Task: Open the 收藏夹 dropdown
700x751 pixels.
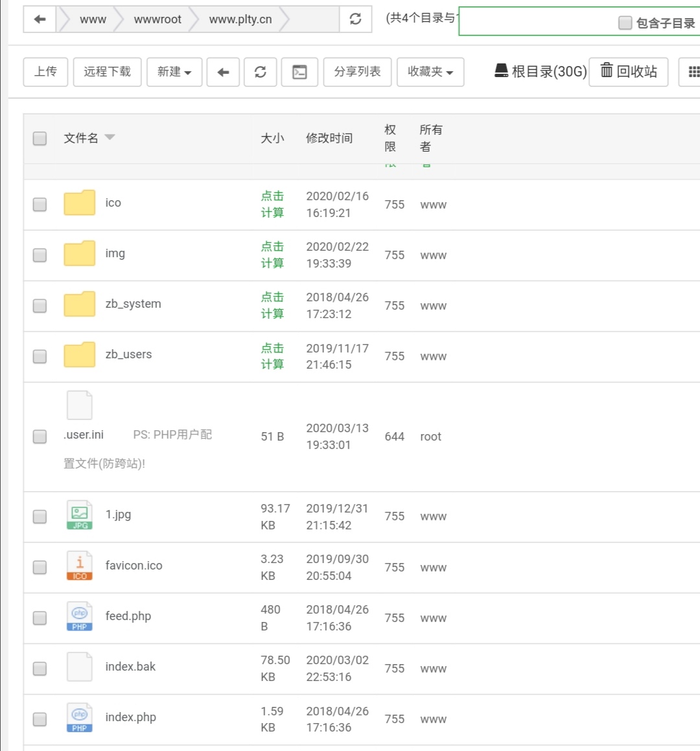Action: [x=430, y=72]
